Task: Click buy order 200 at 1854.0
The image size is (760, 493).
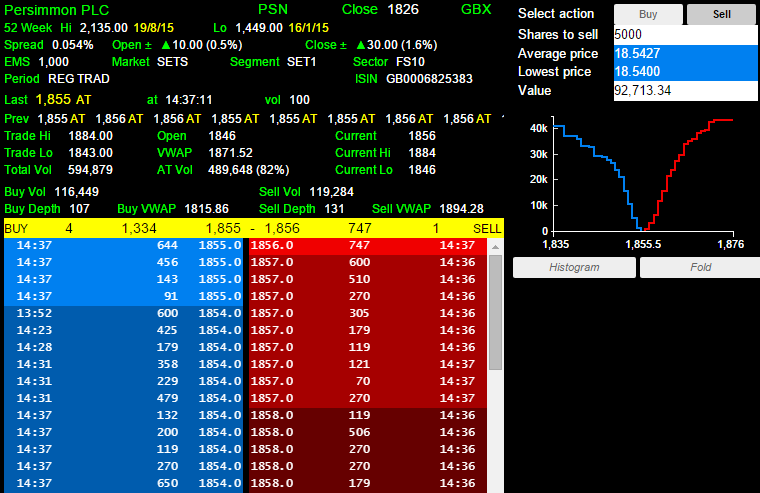Action: pos(124,432)
